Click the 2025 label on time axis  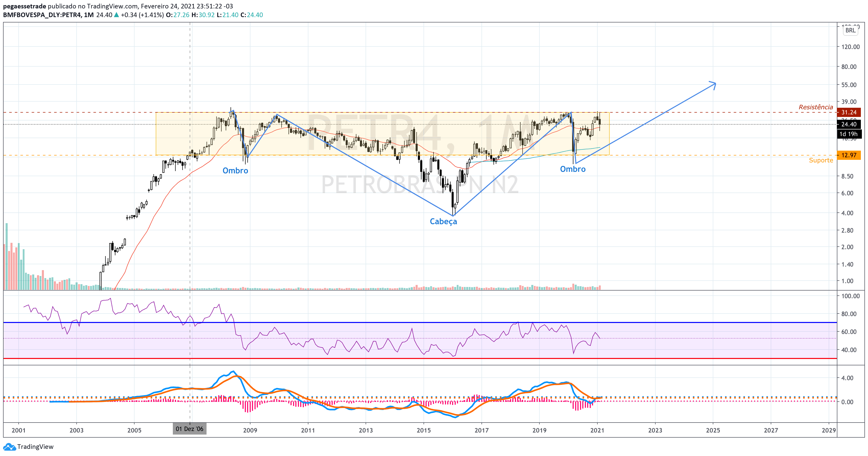pyautogui.click(x=713, y=430)
